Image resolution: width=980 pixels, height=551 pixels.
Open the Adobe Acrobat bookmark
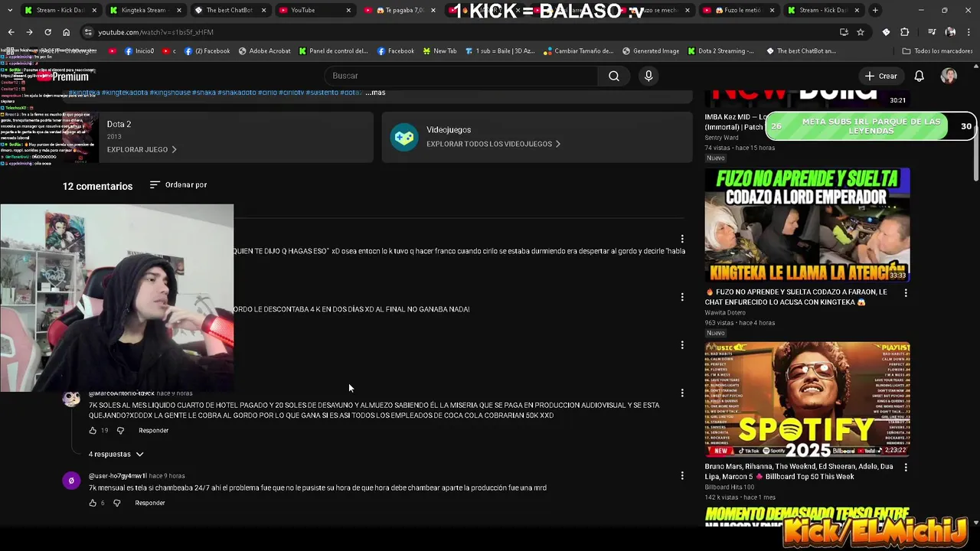[x=265, y=51]
